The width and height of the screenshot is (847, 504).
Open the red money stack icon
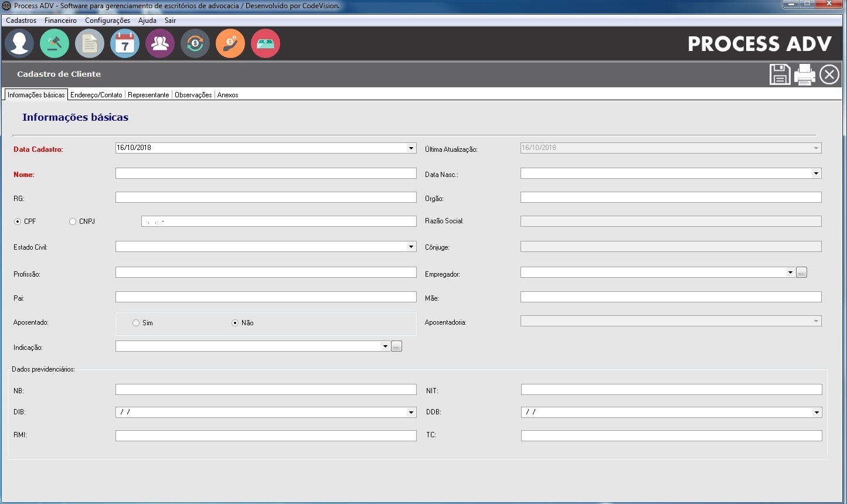coord(266,43)
